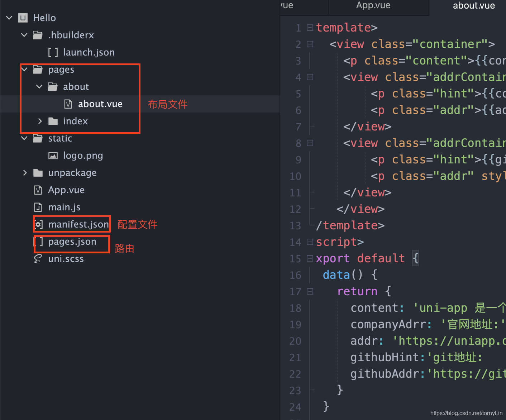This screenshot has height=420, width=506.
Task: Collapse the pages folder chevron
Action: (x=24, y=69)
